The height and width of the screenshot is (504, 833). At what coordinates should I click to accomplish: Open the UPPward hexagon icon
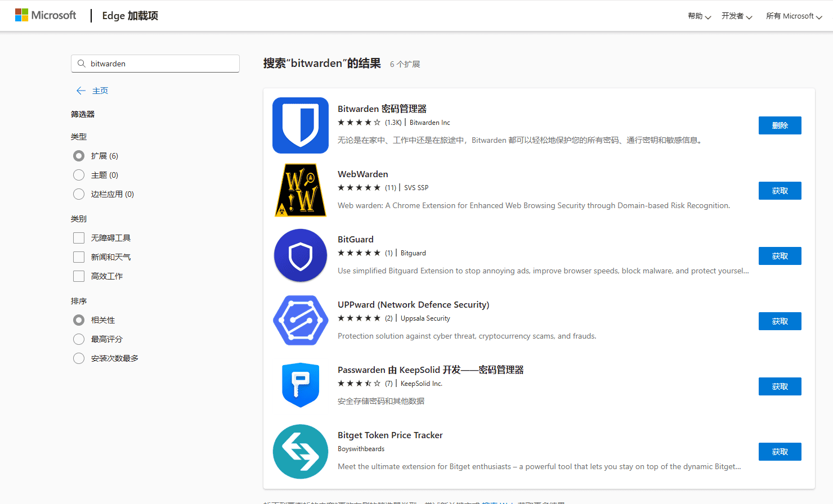[x=301, y=320]
